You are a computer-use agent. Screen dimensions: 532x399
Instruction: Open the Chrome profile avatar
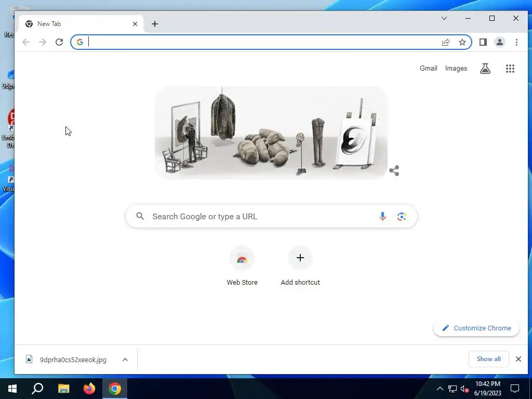(500, 42)
